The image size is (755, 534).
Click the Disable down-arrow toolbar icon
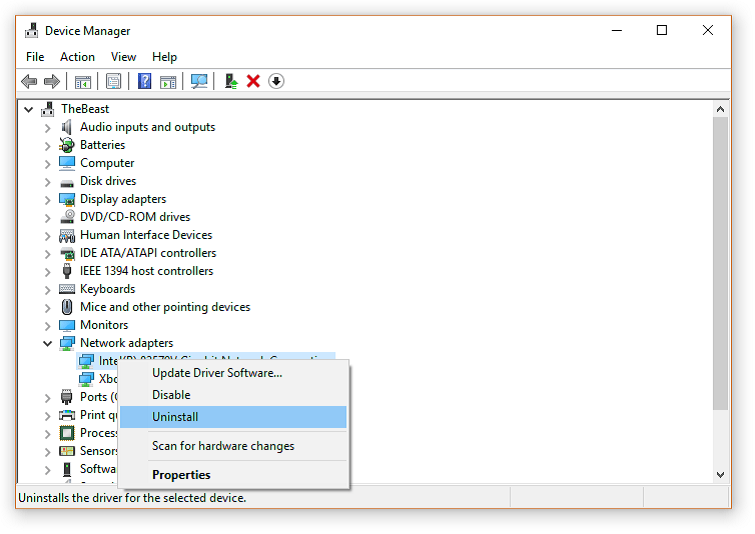coord(276,81)
